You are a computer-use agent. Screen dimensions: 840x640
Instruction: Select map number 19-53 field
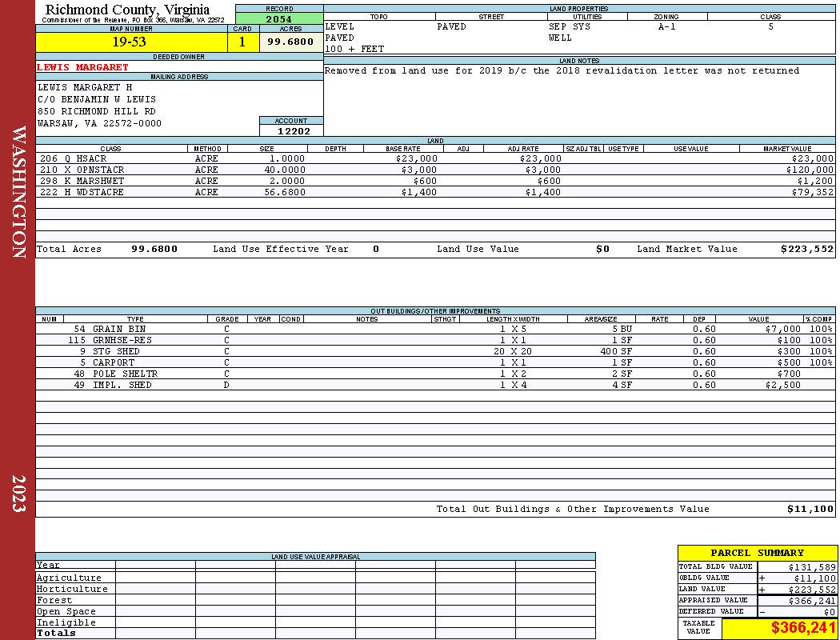point(131,42)
